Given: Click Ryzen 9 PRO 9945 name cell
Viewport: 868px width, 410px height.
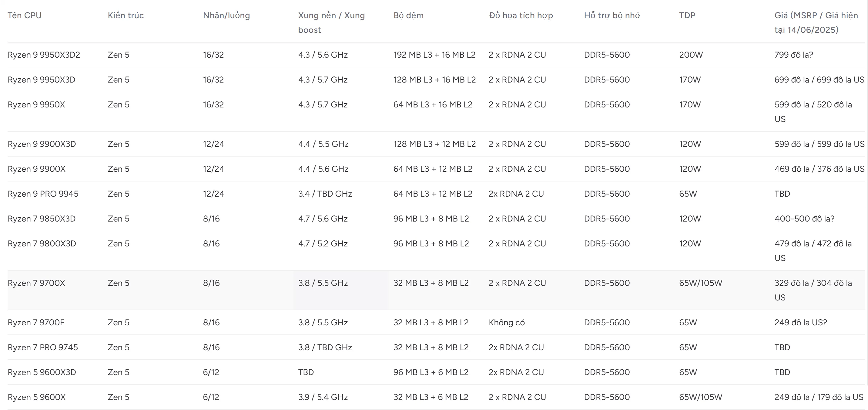Looking at the screenshot, I should click(x=43, y=194).
